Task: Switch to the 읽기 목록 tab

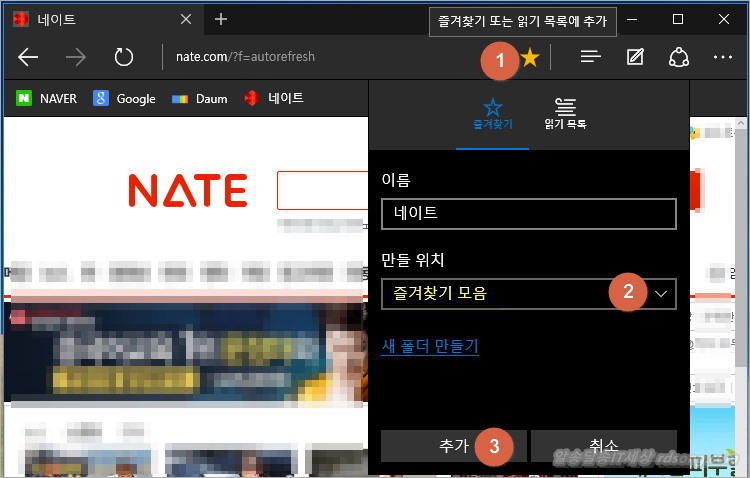Action: [565, 114]
